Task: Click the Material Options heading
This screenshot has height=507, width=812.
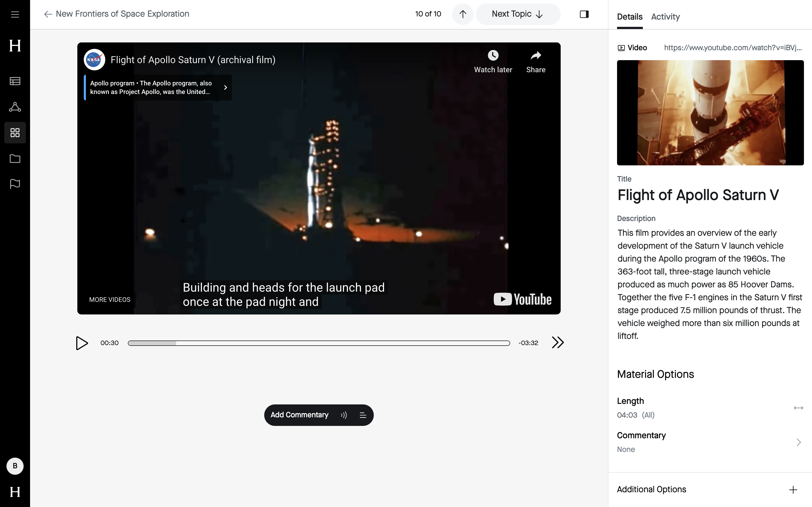Action: [x=655, y=374]
